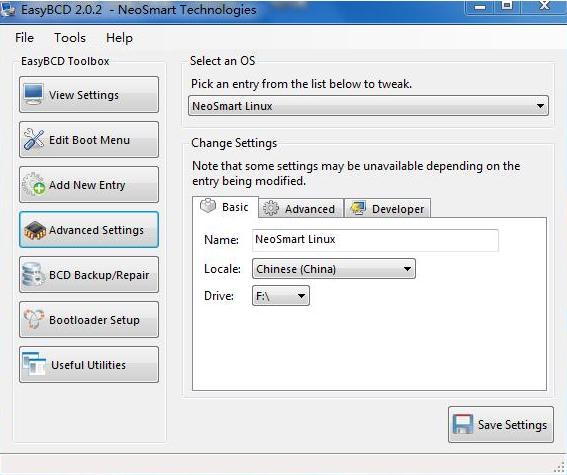Switch to the Developer tab
The image size is (567, 475).
click(x=387, y=208)
